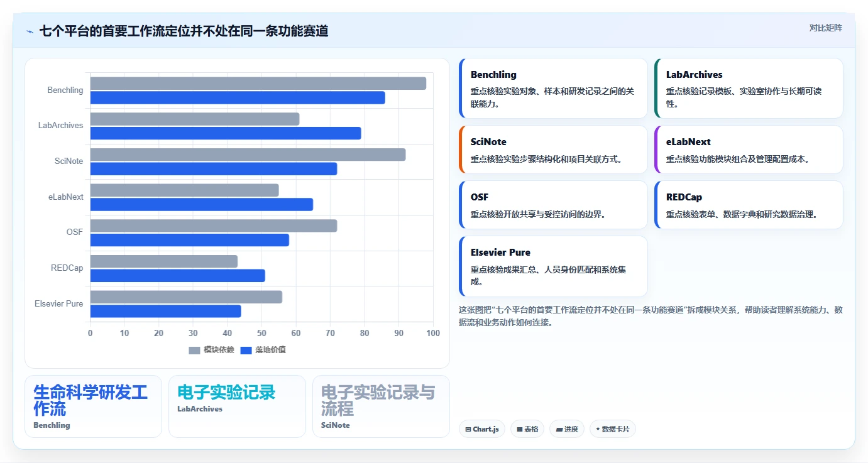The height and width of the screenshot is (463, 868).
Task: Click OSF's blue 落地价值 bar
Action: click(190, 240)
